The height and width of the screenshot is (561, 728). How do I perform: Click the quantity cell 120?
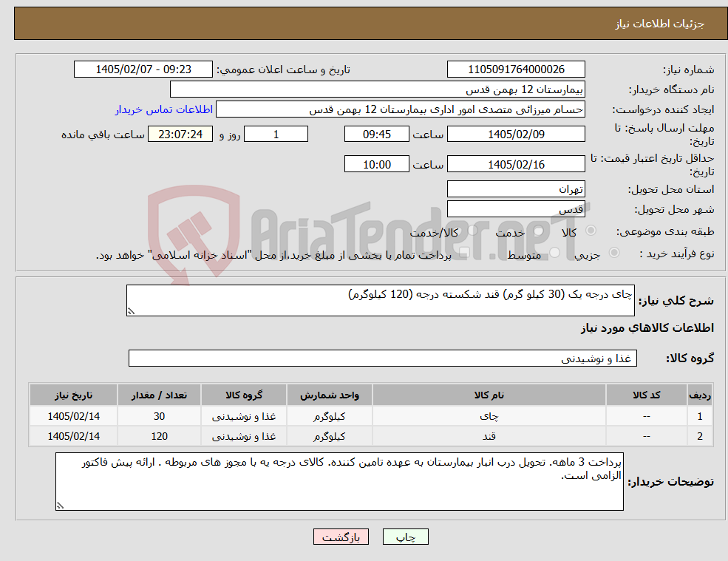click(x=159, y=436)
